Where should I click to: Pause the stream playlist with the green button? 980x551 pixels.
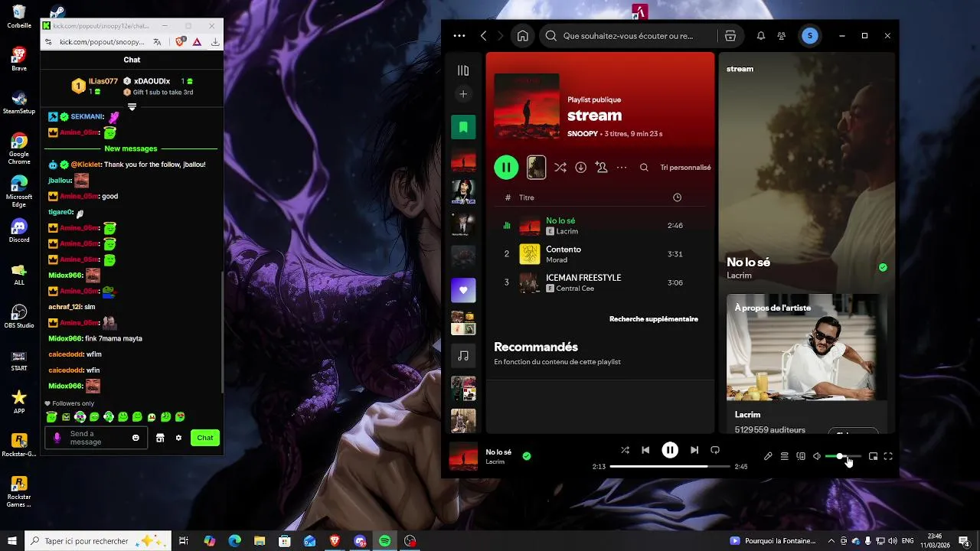click(x=506, y=167)
